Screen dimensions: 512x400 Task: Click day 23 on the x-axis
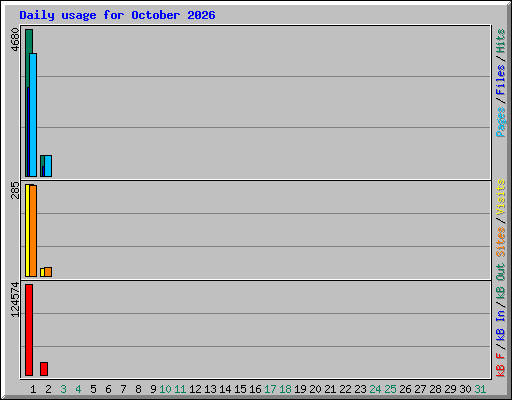pyautogui.click(x=360, y=389)
